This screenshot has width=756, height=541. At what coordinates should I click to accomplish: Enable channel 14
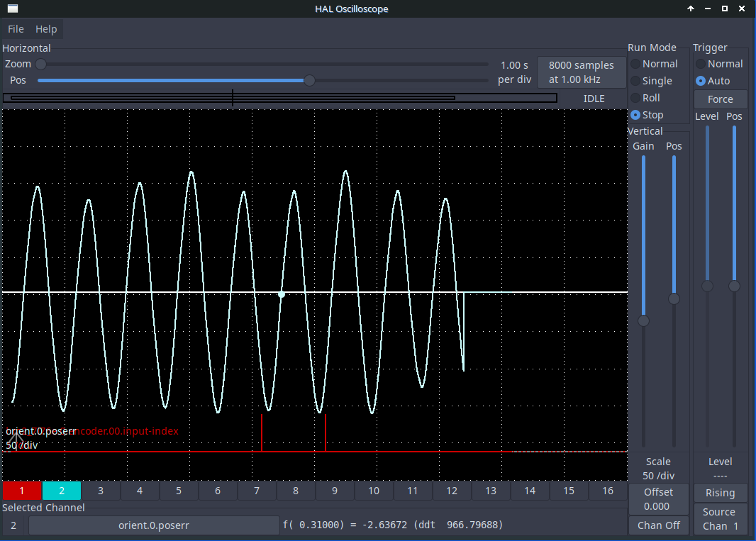point(530,491)
